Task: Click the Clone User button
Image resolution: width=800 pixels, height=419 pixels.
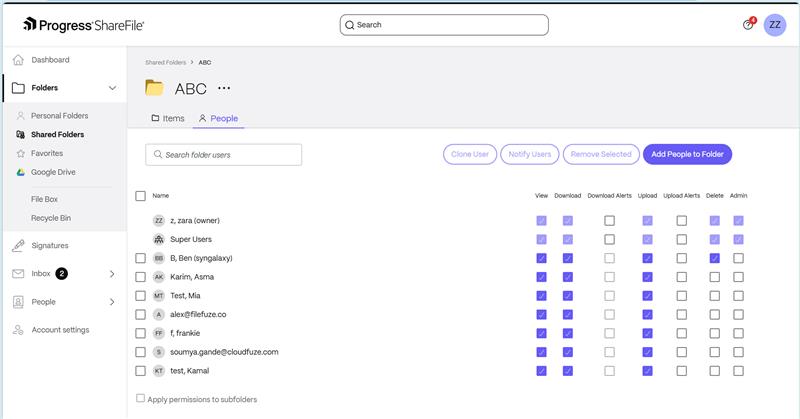Action: [x=470, y=154]
